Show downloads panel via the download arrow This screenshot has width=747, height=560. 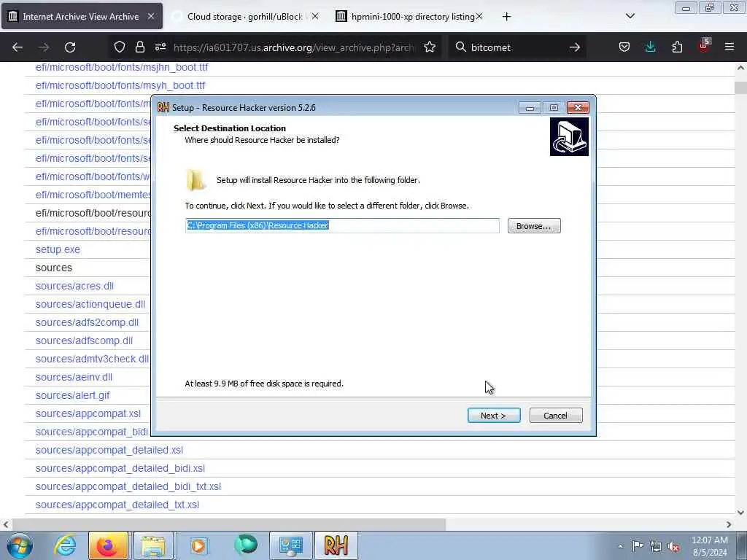650,47
